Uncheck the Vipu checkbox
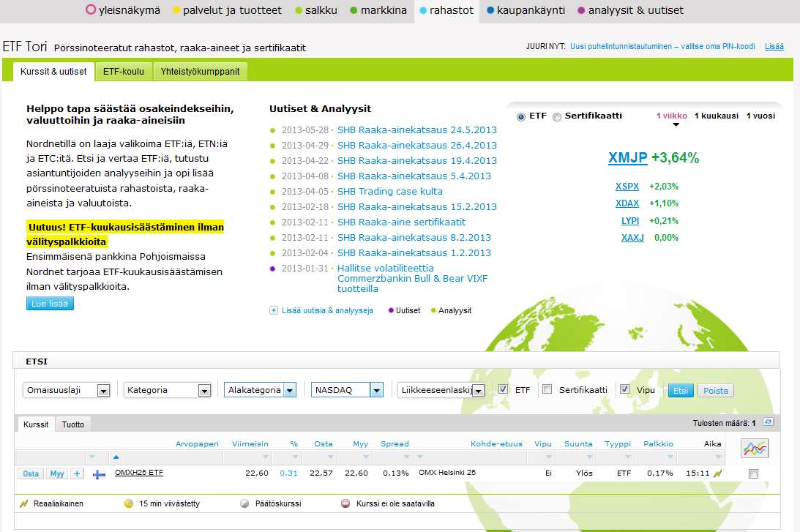Screen dimensions: 800x532 (624, 389)
